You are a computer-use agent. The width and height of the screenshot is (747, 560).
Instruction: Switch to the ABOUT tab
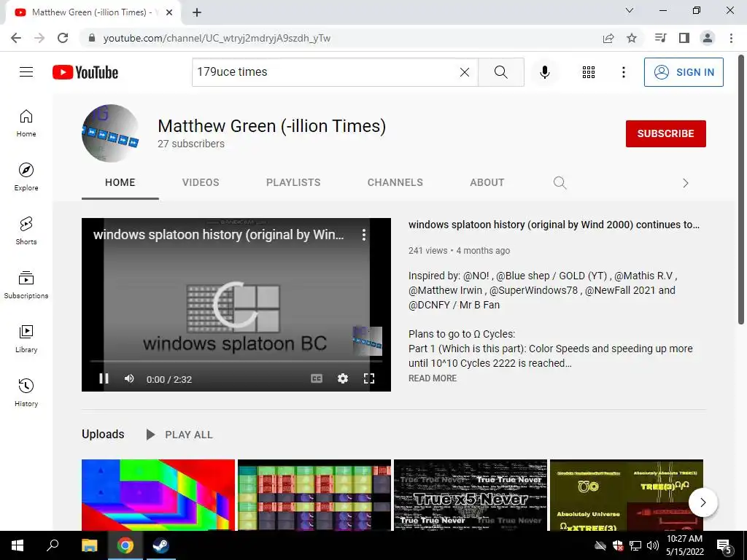coord(487,182)
